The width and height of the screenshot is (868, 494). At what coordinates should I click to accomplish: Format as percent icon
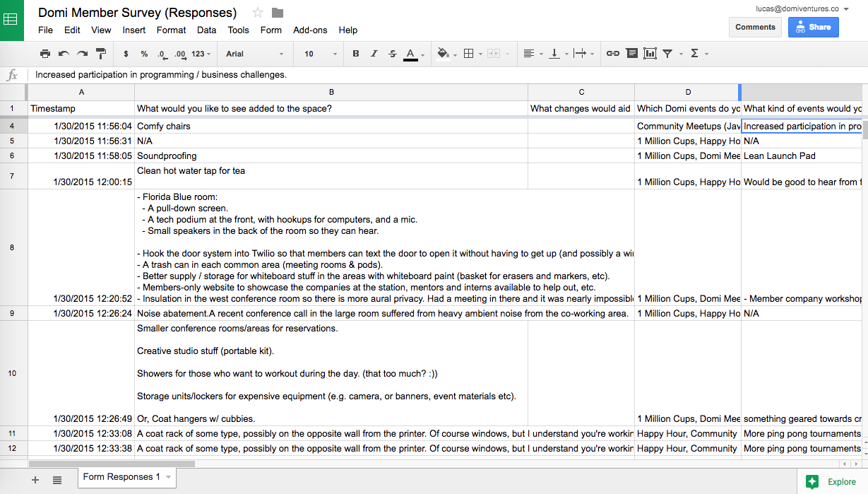click(x=144, y=54)
